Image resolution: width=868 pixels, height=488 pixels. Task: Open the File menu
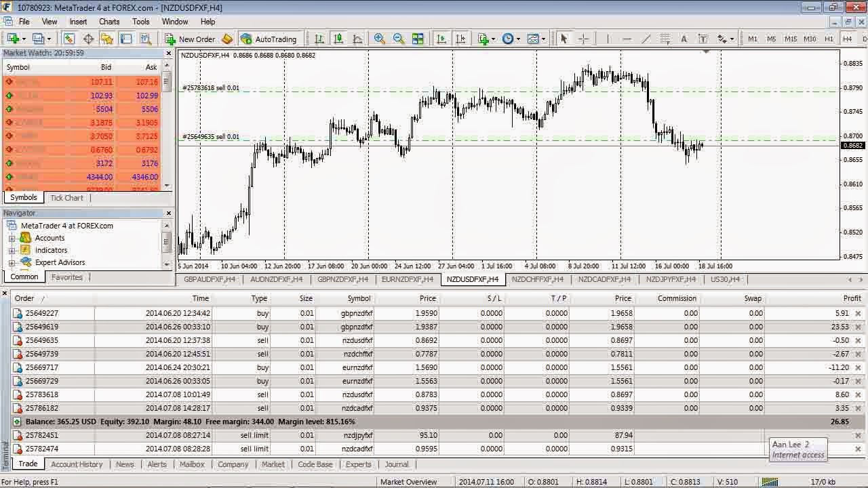tap(24, 22)
